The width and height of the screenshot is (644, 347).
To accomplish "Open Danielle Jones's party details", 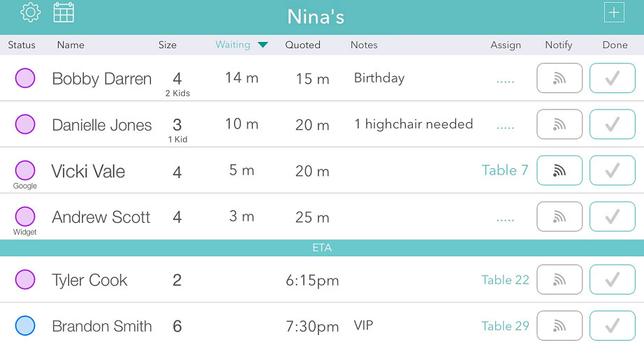I will [x=102, y=125].
